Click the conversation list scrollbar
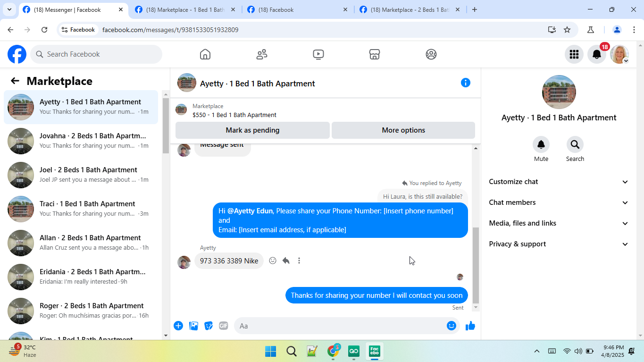 (x=166, y=125)
